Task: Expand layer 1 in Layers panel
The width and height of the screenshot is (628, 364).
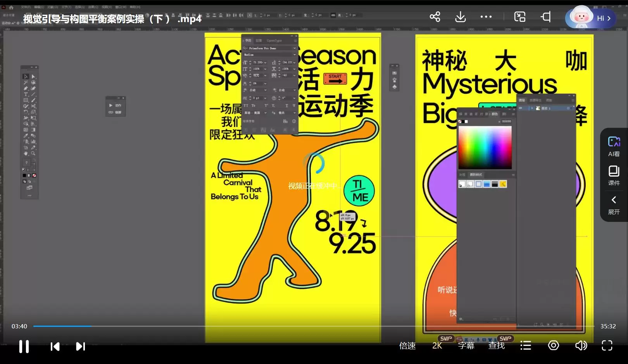Action: [532, 108]
